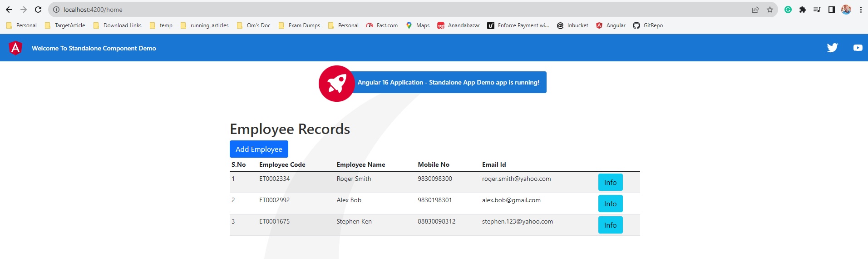The image size is (868, 259).
Task: Click the name Roger Smith
Action: (354, 179)
